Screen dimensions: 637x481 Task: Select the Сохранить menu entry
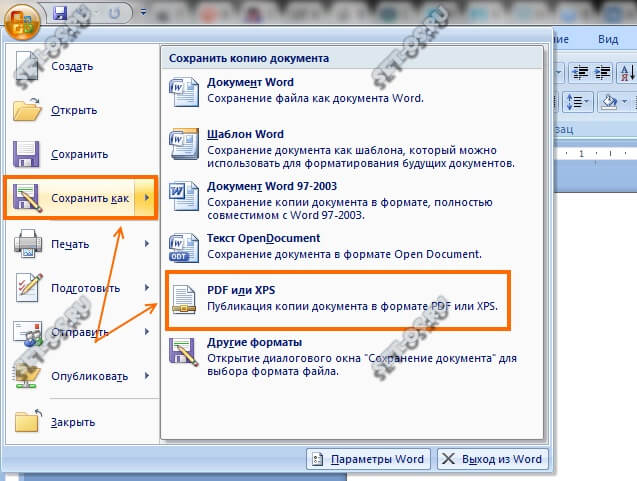coord(81,154)
